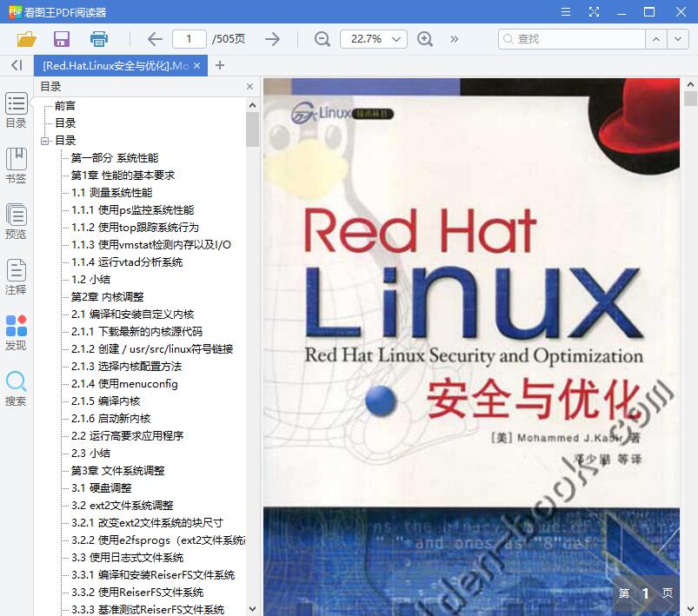
Task: Open section 1.1.2 使用top跟踪系统行为
Action: [x=135, y=227]
